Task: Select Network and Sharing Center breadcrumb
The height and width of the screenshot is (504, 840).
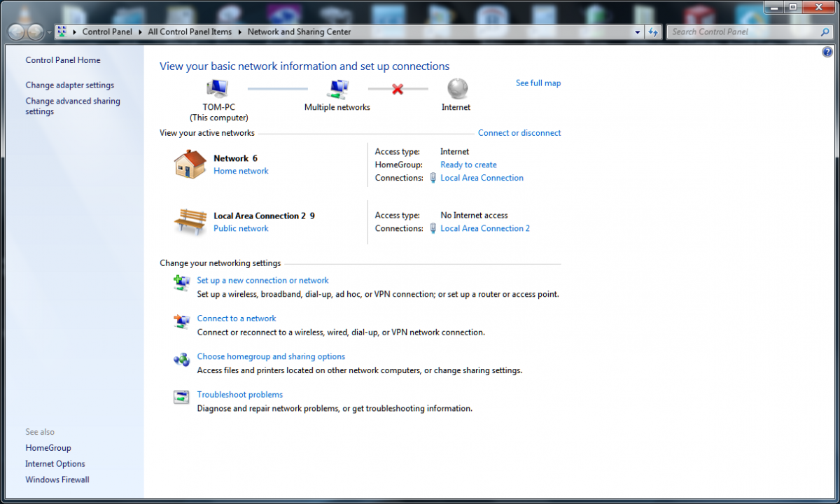Action: [x=300, y=31]
